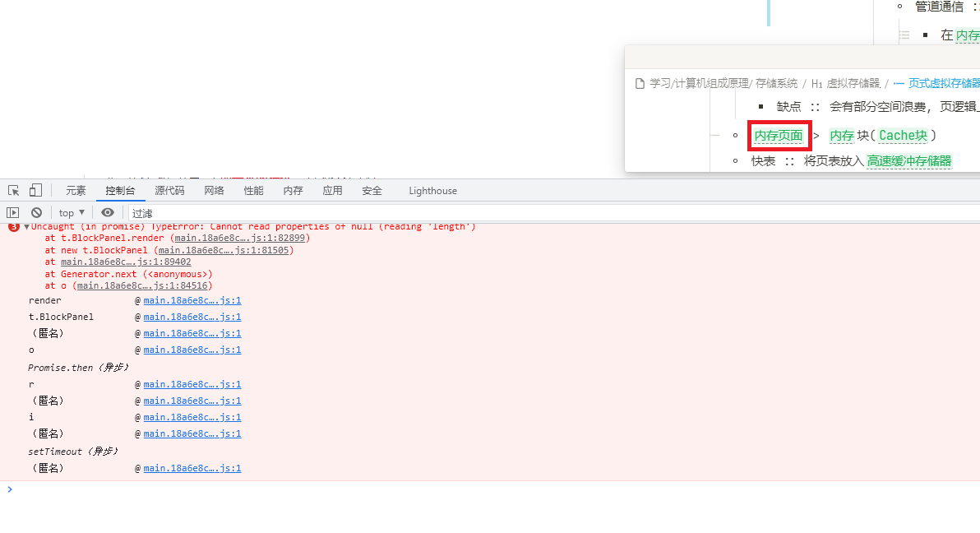This screenshot has width=980, height=533.
Task: Click the error count badge 3
Action: (x=14, y=226)
